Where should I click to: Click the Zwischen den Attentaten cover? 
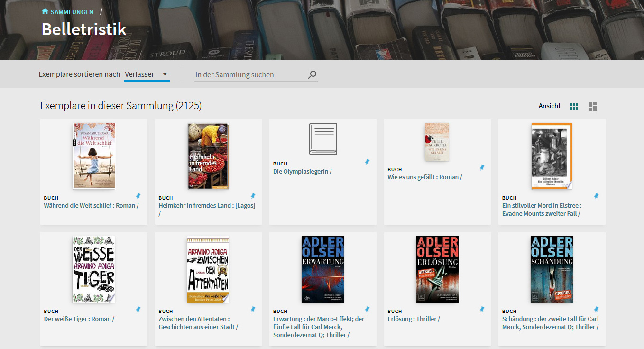point(208,269)
